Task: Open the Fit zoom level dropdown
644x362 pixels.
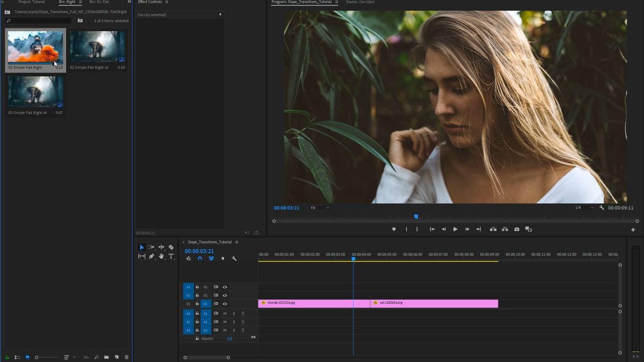Action: coord(319,208)
